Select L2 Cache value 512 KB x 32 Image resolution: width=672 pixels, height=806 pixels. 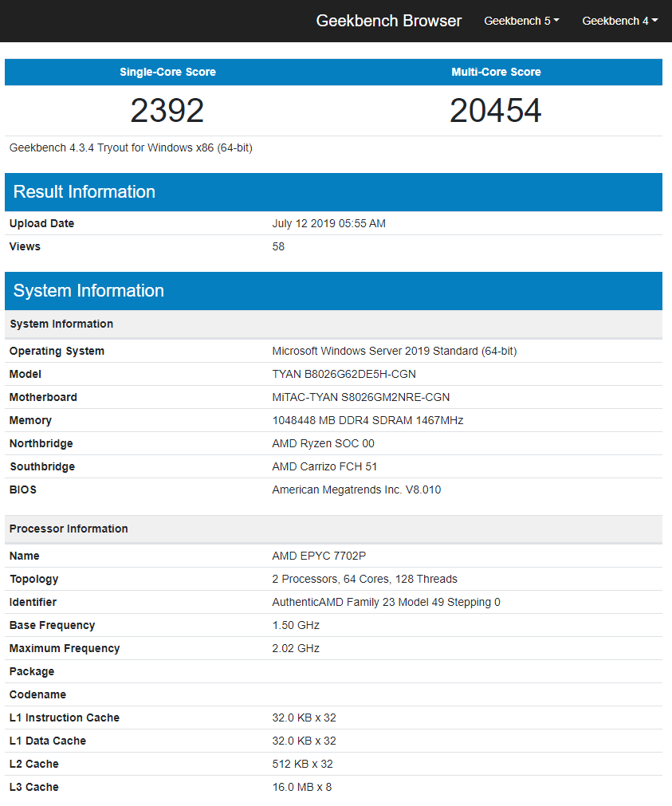[x=302, y=765]
